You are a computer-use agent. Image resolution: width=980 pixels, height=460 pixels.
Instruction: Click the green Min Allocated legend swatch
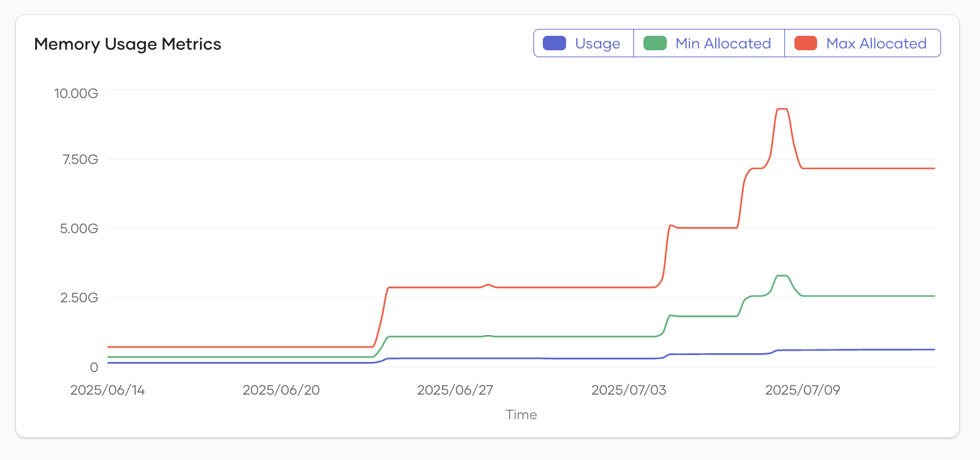[x=655, y=43]
